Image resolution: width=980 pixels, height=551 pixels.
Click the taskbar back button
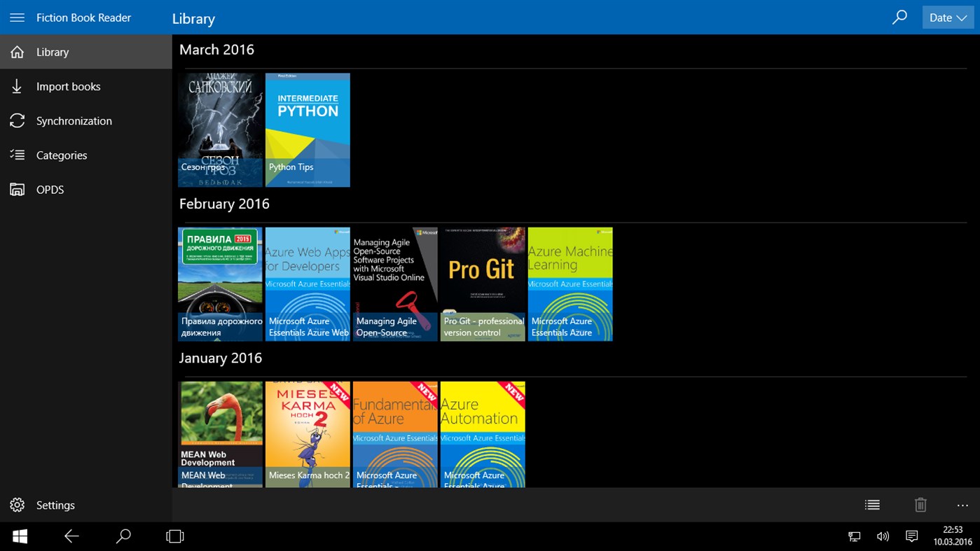coord(71,536)
